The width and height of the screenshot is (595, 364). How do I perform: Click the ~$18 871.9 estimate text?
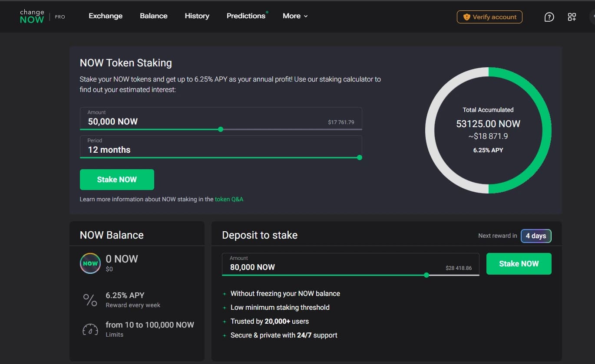pos(488,136)
